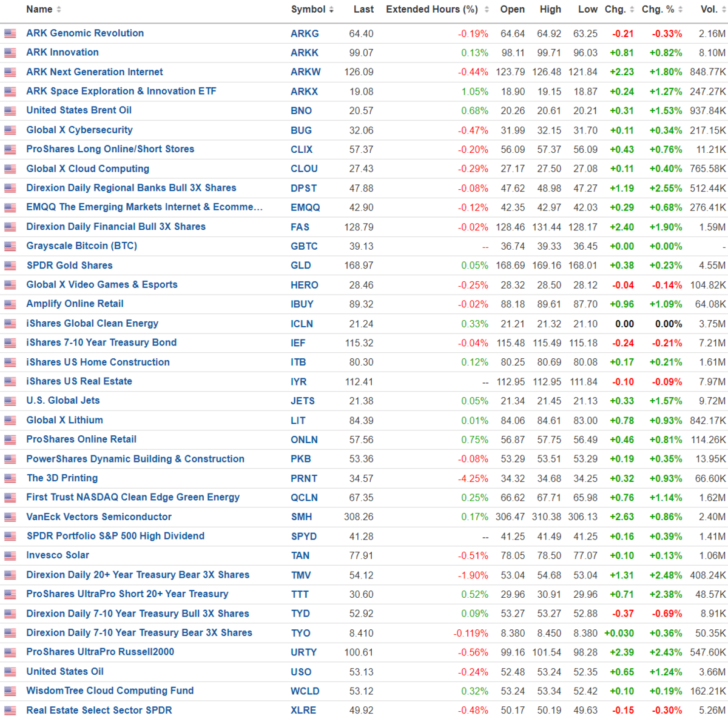
Task: Open The 3D Printing ETF link
Action: click(62, 478)
